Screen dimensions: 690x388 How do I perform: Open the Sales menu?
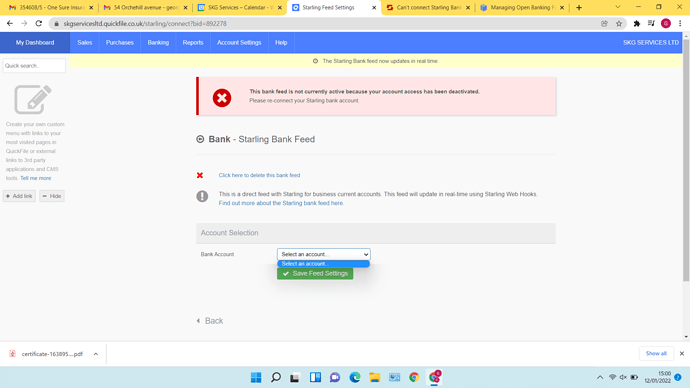(x=84, y=43)
